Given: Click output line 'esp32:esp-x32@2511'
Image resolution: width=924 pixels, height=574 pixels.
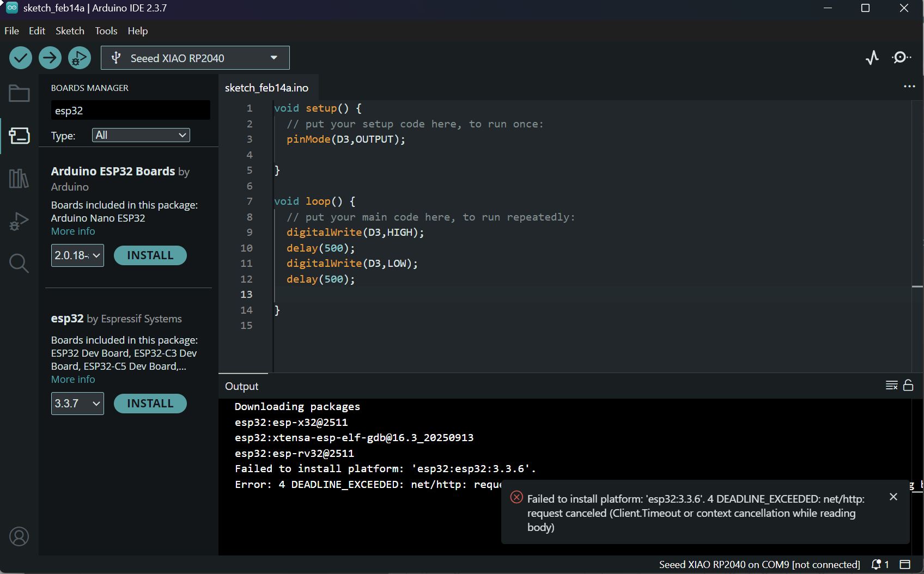Looking at the screenshot, I should coord(291,423).
